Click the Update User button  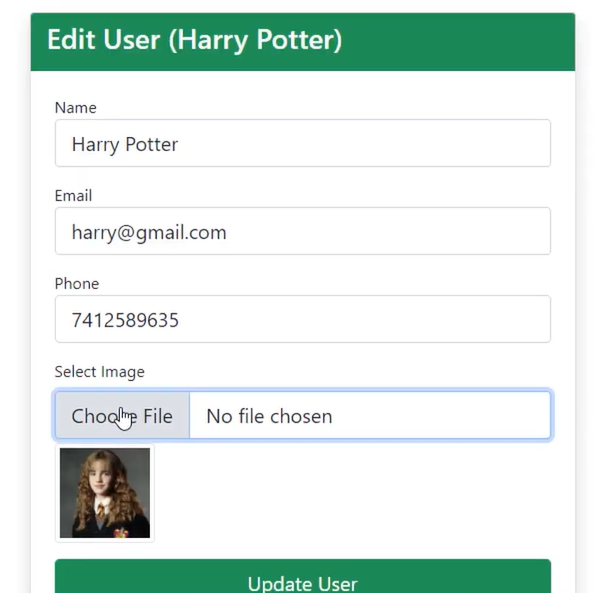302,576
